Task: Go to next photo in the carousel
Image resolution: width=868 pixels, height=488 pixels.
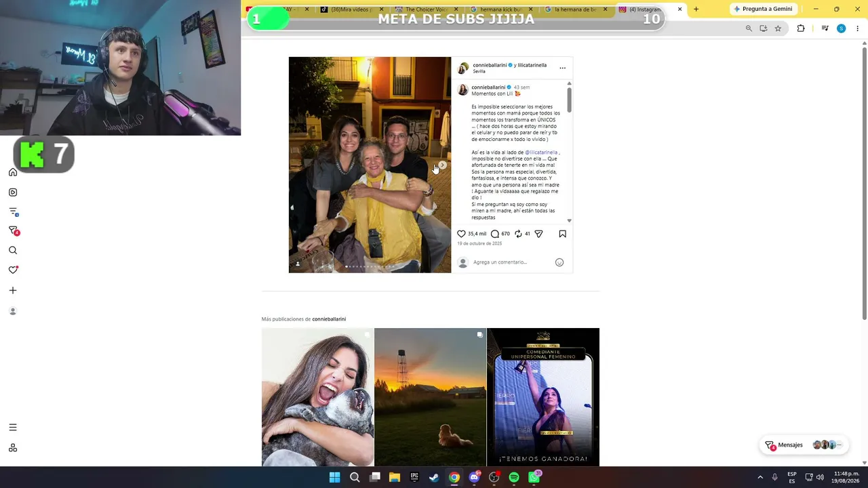Action: [x=442, y=165]
